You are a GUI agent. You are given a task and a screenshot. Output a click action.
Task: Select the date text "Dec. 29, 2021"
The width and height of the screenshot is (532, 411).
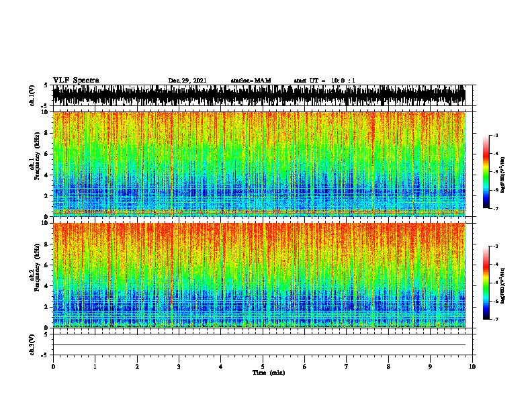(x=187, y=81)
